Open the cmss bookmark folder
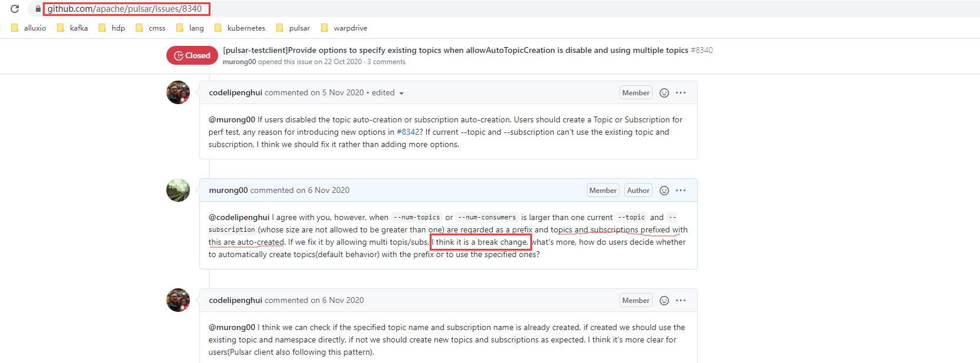 click(150, 28)
